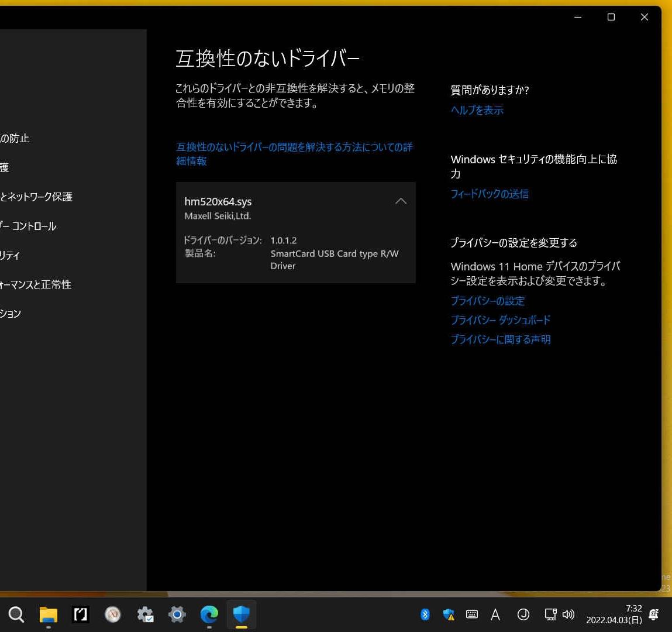
Task: Click Windows Security warning tray icon
Action: point(448,614)
